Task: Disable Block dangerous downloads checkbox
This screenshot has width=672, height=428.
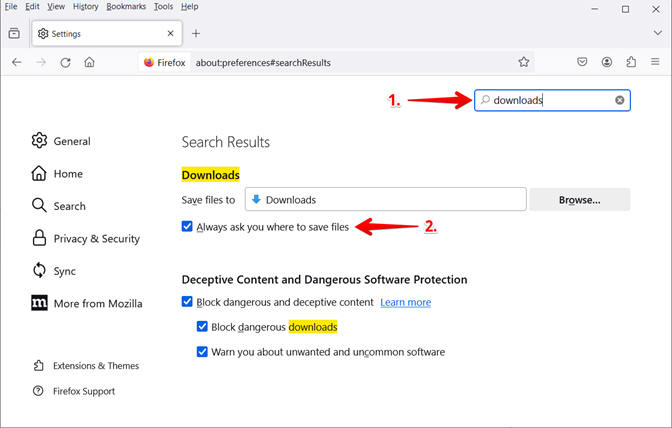Action: [202, 326]
